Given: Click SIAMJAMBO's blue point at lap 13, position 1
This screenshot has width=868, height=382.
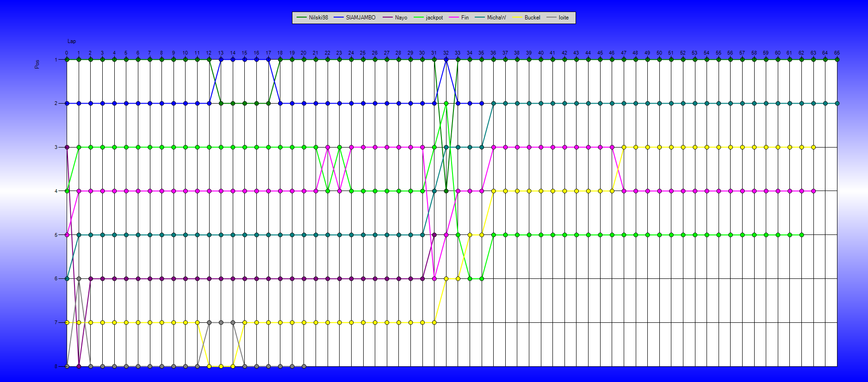Looking at the screenshot, I should tap(221, 60).
